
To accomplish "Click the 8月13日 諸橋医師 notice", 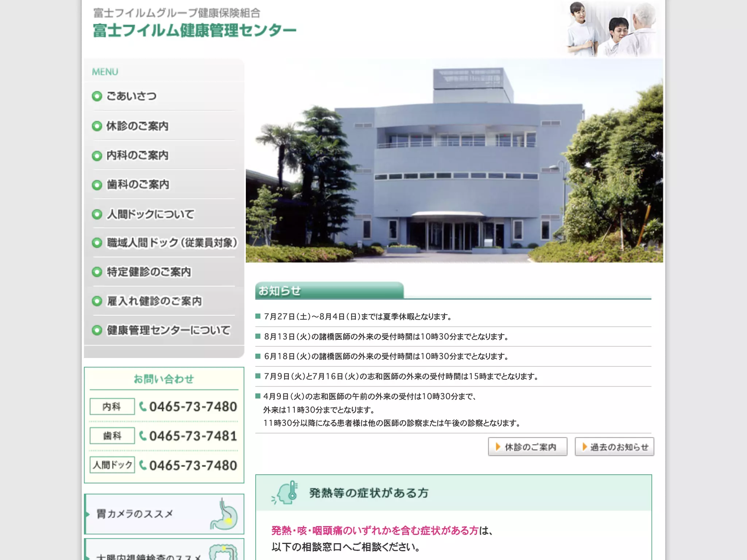I will (386, 337).
